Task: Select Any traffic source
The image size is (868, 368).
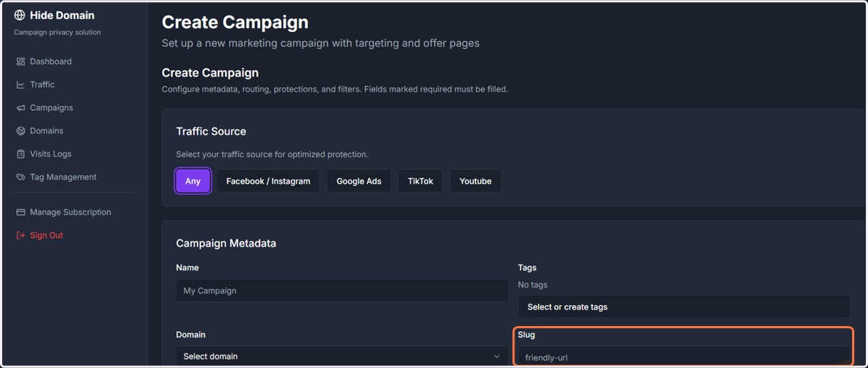Action: point(193,181)
